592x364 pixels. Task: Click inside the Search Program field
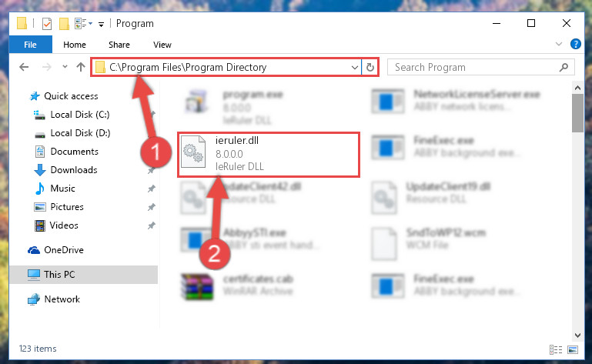(x=473, y=67)
